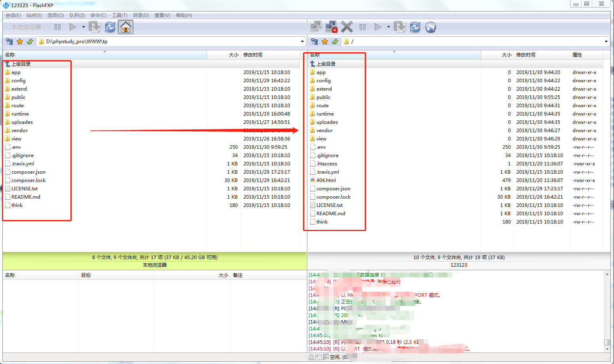Go up a level with local green arrow
The width and height of the screenshot is (614, 364).
(30, 42)
